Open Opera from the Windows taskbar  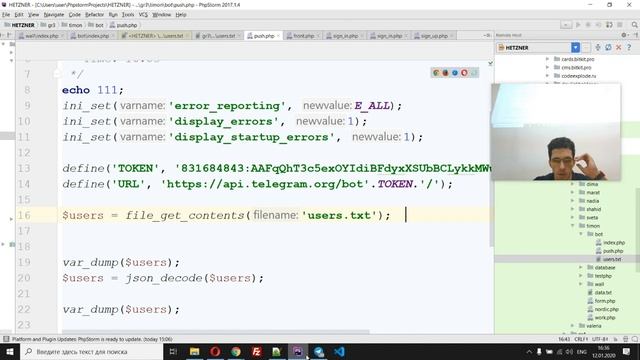215,351
